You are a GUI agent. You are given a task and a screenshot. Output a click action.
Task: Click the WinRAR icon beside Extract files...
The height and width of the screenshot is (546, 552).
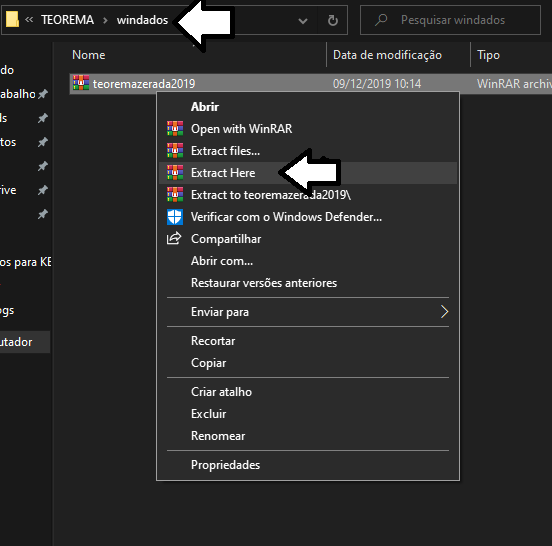(x=175, y=151)
